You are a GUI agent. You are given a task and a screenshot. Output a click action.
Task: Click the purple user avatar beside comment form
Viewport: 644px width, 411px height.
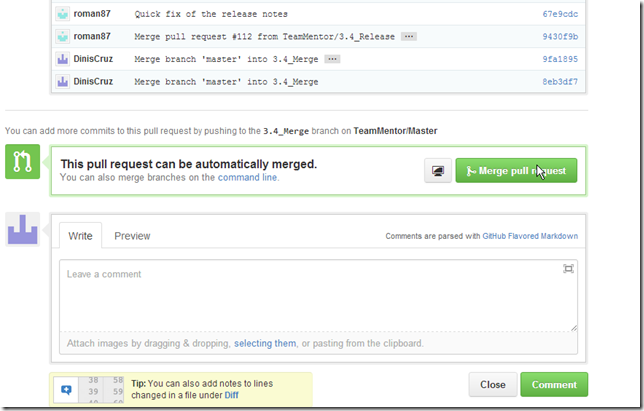[24, 229]
